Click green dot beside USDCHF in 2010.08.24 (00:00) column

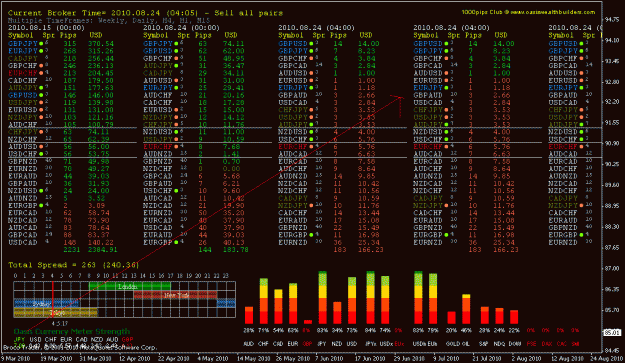[176, 191]
